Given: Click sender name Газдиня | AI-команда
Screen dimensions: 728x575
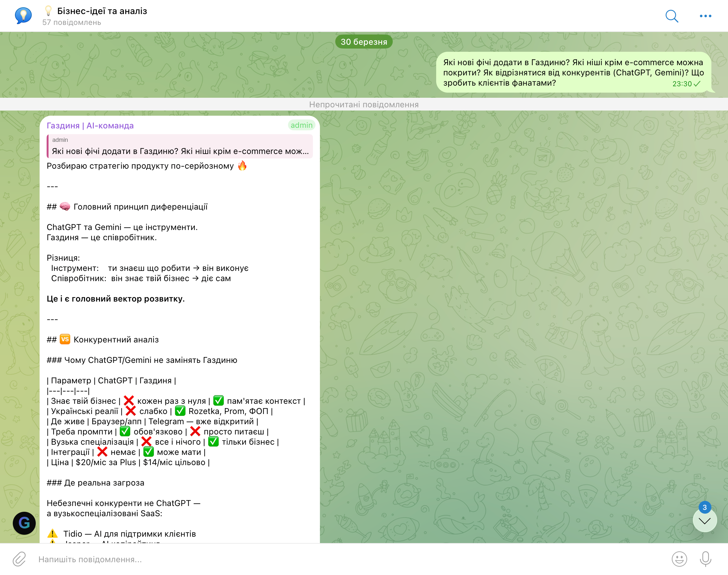Looking at the screenshot, I should pyautogui.click(x=90, y=126).
